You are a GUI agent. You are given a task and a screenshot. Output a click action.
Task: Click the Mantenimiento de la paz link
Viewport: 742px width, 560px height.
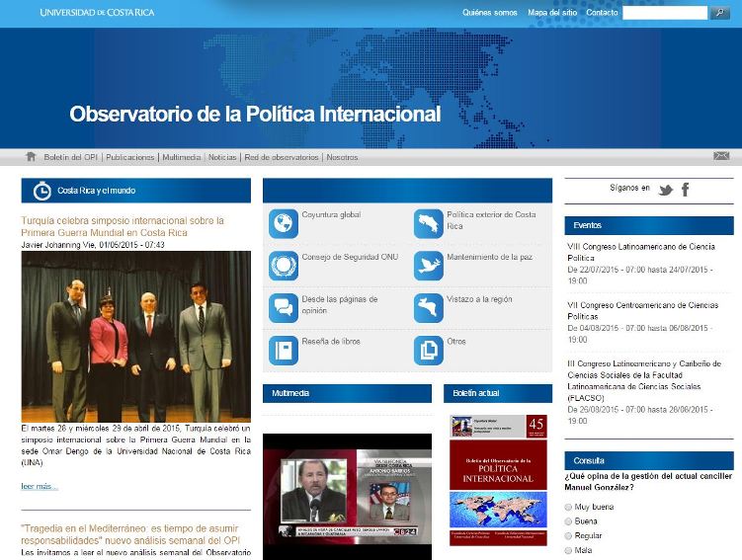(490, 257)
